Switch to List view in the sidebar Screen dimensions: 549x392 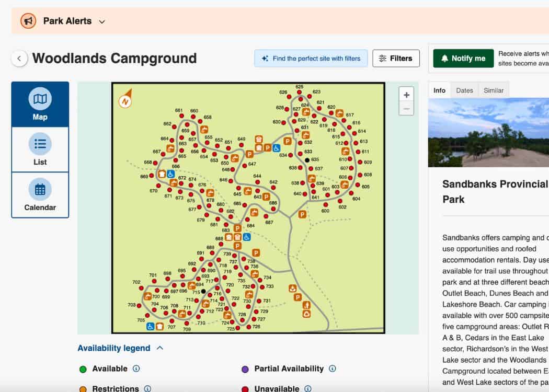coord(40,149)
